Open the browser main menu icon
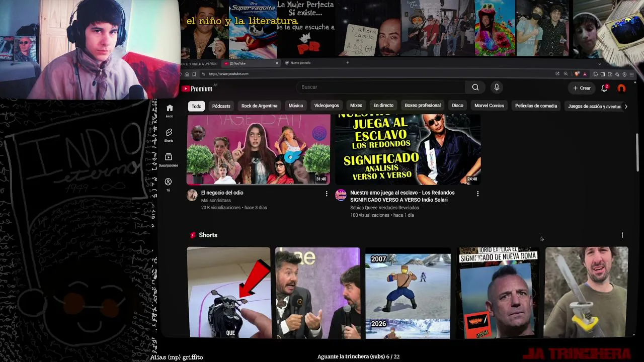This screenshot has width=644, height=362. pos(632,74)
